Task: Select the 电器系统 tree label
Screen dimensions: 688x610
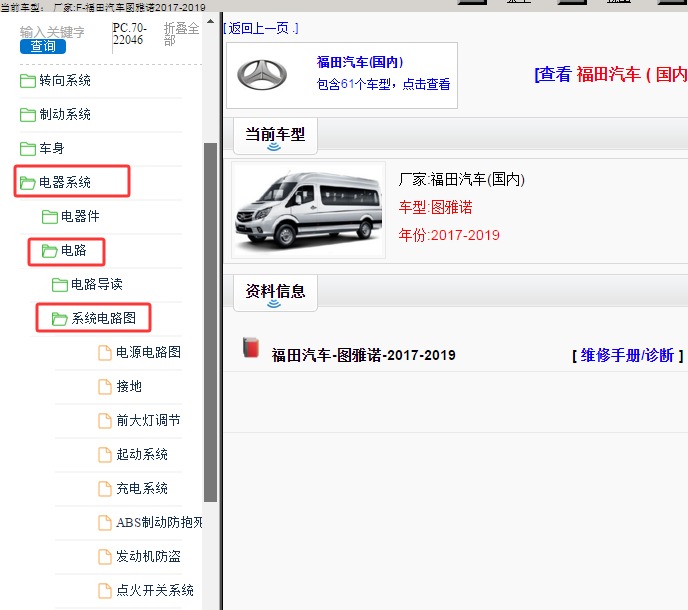Action: point(65,182)
